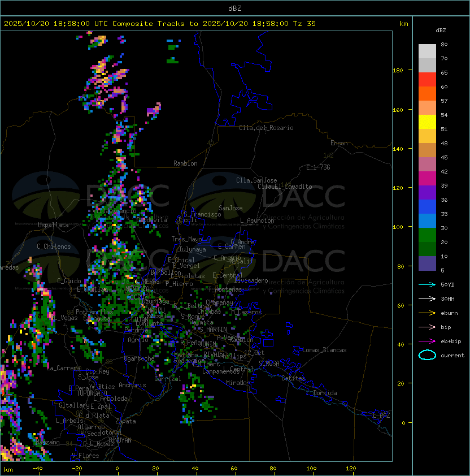Click the dBZ title at the top

(x=235, y=8)
